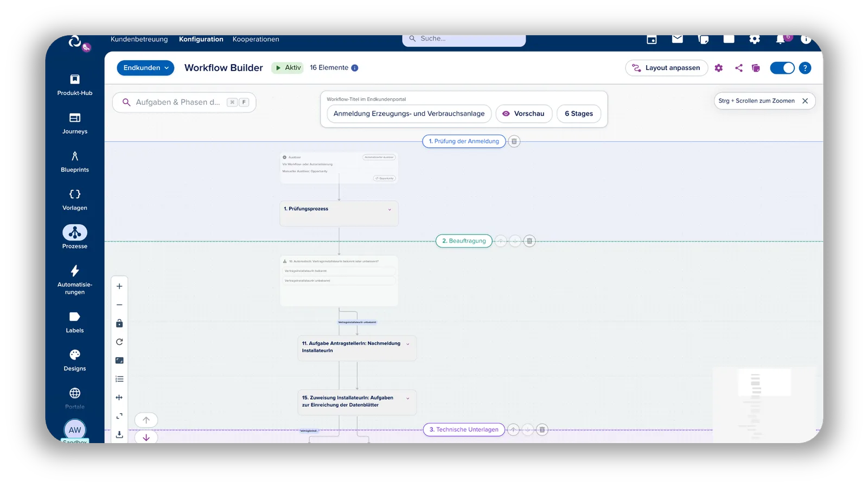Expand task 15 Zuweisung InstallateurIn node
Screen dimensions: 868x486
point(408,398)
